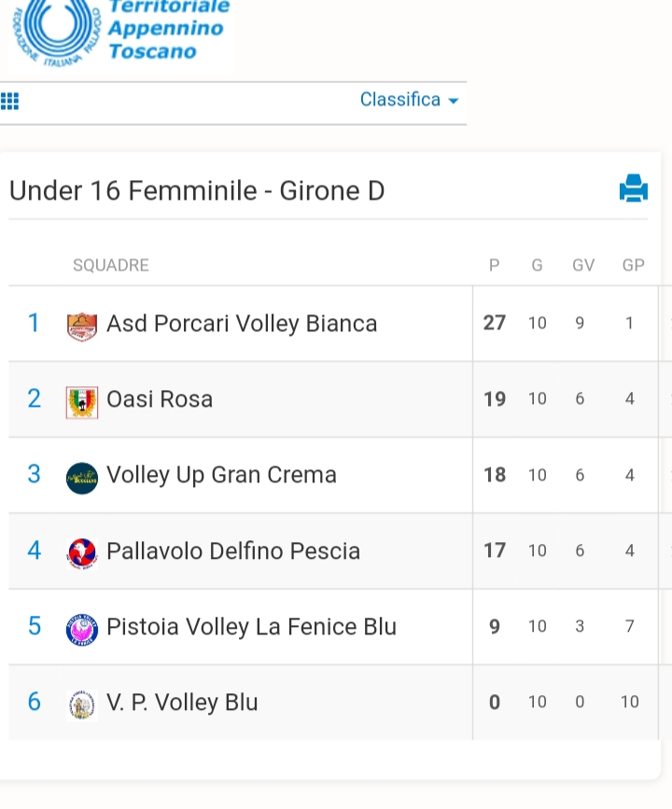Click the Classifica dropdown caret arrow
The width and height of the screenshot is (672, 809).
pos(454,101)
